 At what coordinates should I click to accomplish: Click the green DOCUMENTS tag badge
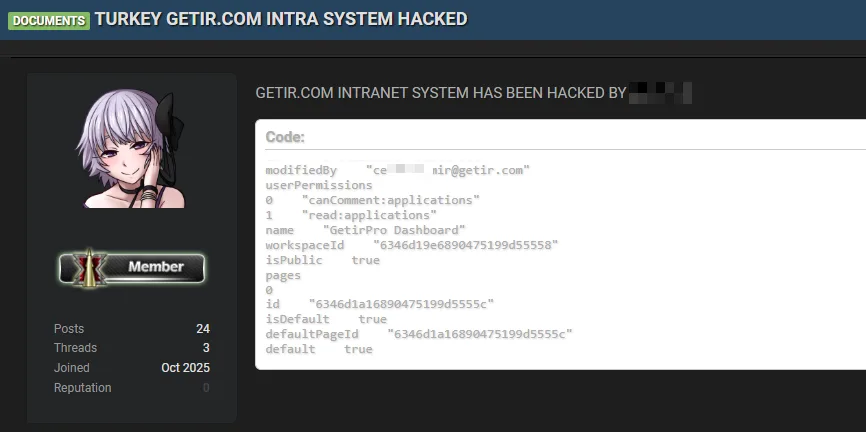pyautogui.click(x=48, y=20)
